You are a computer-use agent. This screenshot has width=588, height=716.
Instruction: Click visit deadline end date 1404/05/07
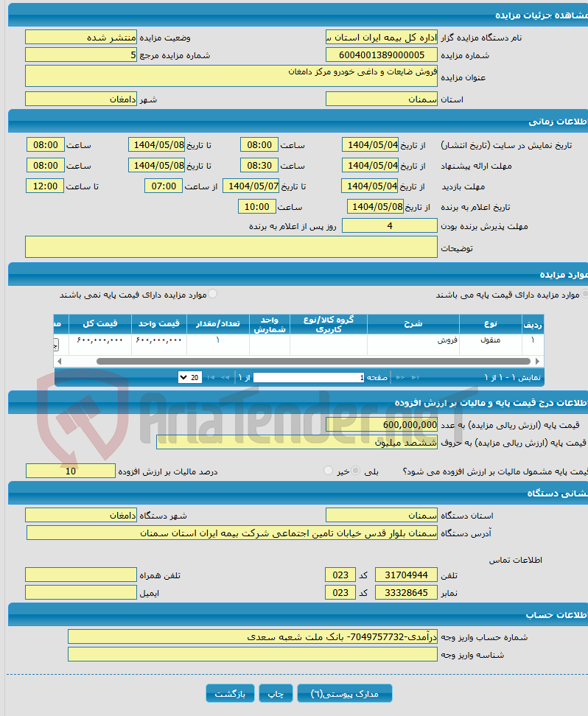coord(251,186)
